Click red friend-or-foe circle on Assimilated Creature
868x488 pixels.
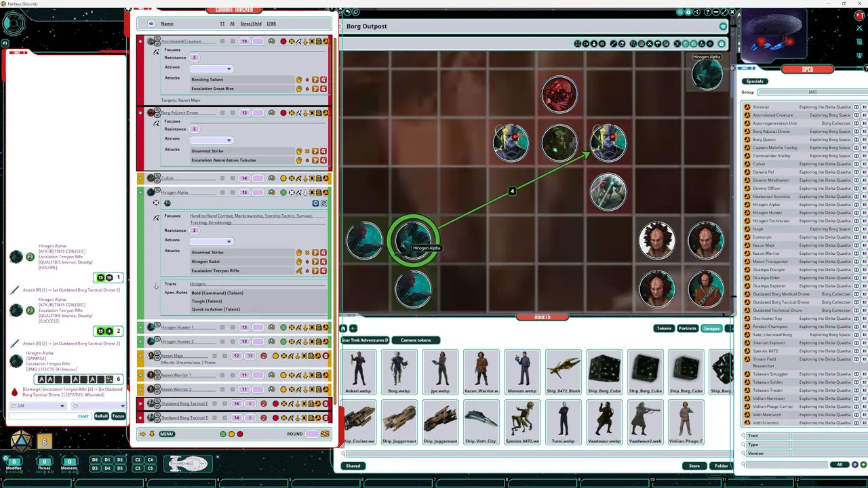pos(283,41)
